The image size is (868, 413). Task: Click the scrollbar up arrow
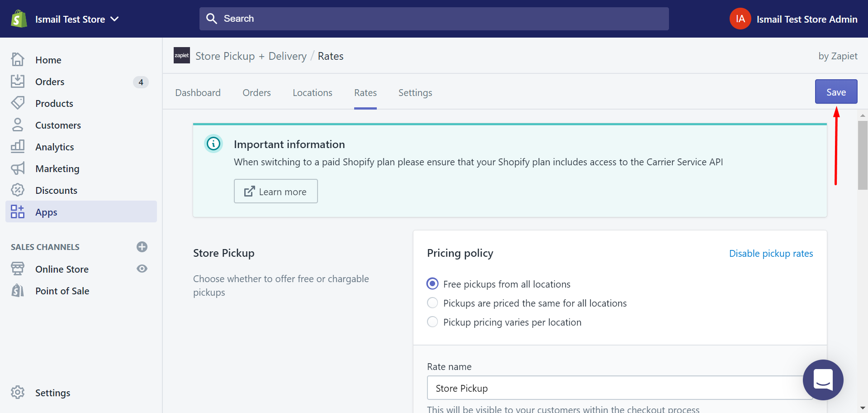(x=863, y=115)
